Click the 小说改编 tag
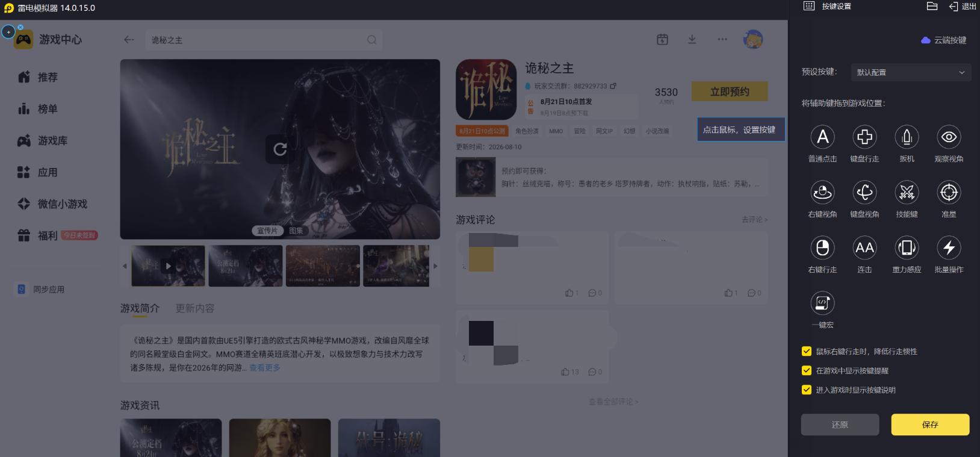 pos(657,131)
